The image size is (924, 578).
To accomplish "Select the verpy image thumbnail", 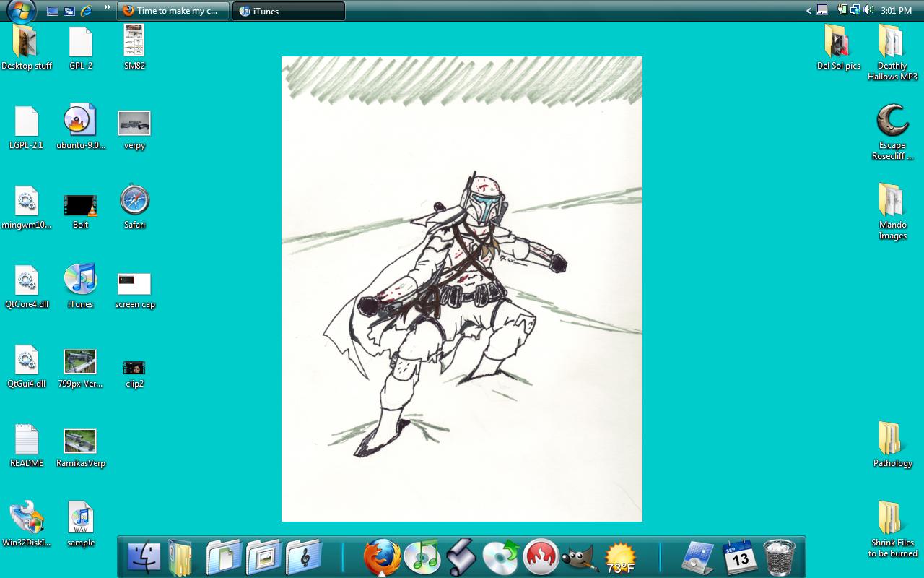I will [x=134, y=130].
